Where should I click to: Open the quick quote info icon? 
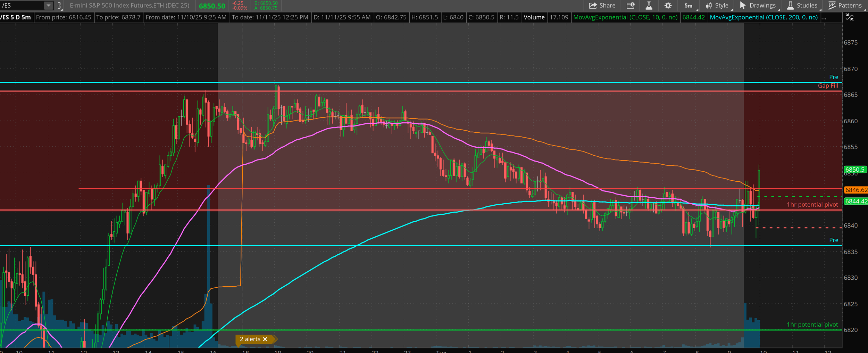point(631,5)
